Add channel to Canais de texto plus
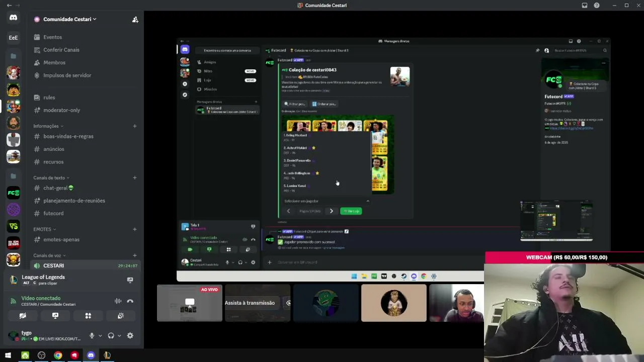The width and height of the screenshot is (644, 362). (x=135, y=177)
